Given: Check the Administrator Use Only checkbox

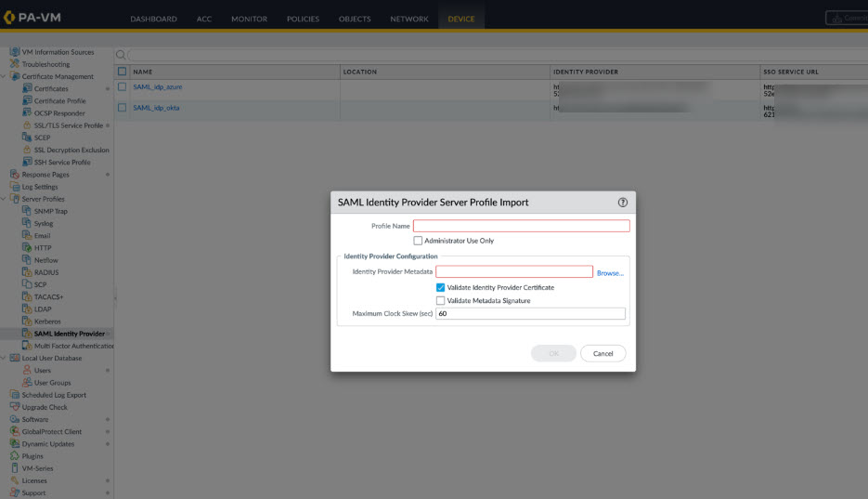Looking at the screenshot, I should (x=418, y=241).
